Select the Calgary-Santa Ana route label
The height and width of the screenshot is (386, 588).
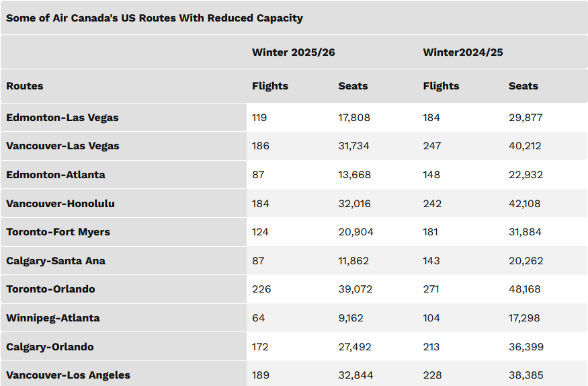click(56, 261)
